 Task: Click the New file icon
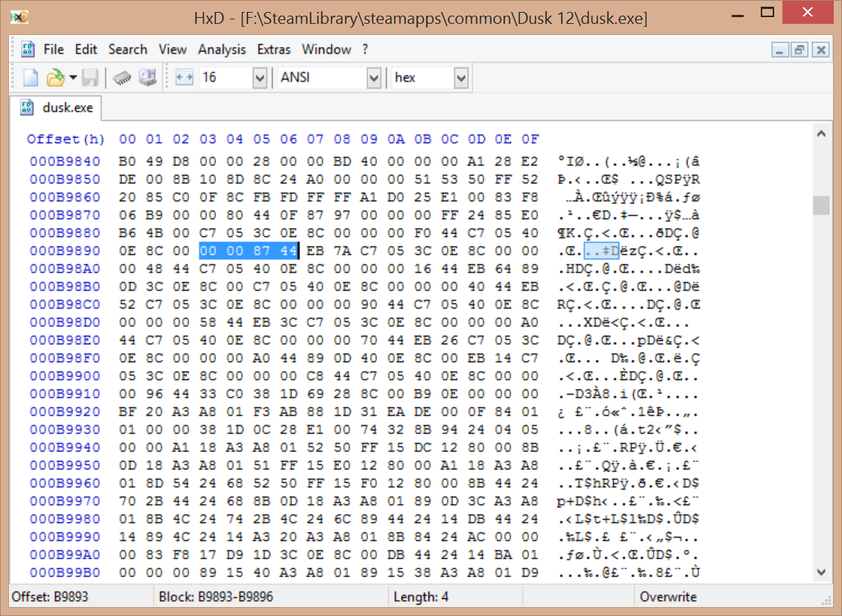31,77
